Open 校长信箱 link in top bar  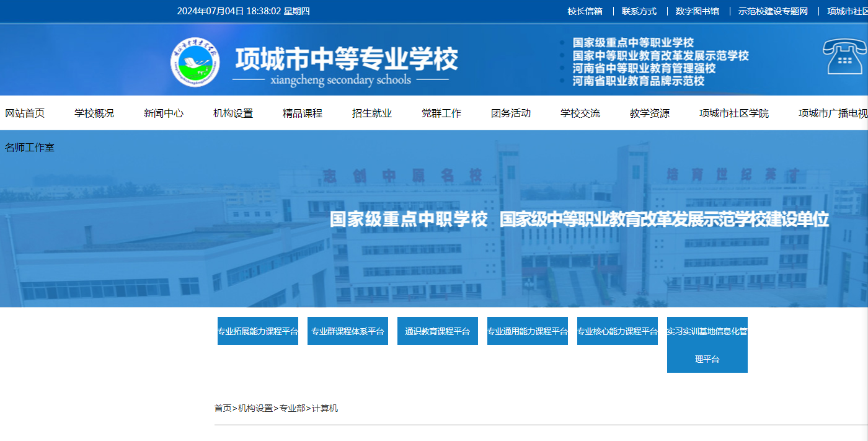[585, 11]
